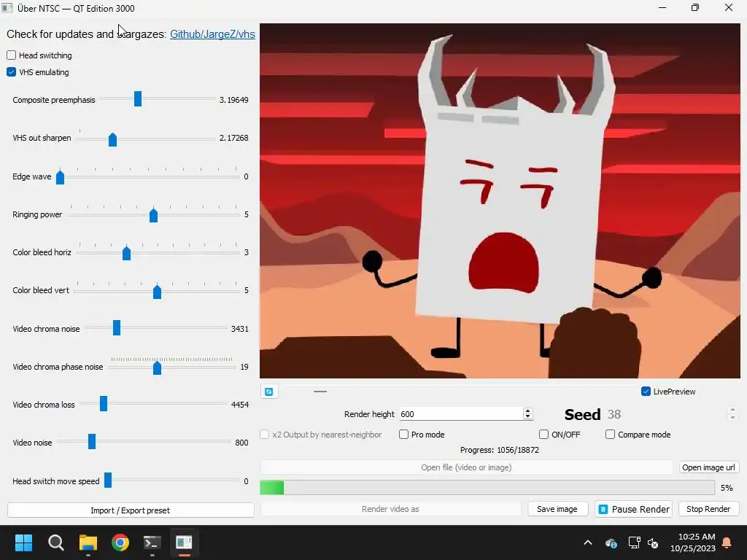The height and width of the screenshot is (560, 747).
Task: Click the 5% progress label
Action: click(x=727, y=488)
